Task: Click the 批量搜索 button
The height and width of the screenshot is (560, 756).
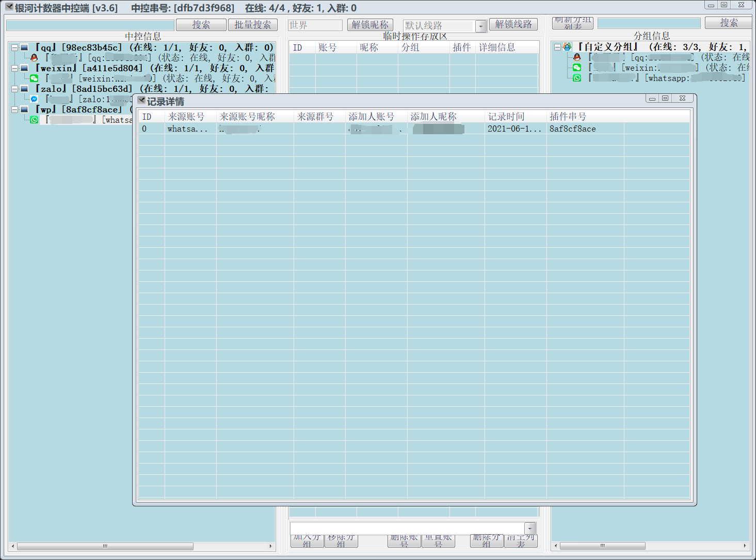Action: click(253, 25)
